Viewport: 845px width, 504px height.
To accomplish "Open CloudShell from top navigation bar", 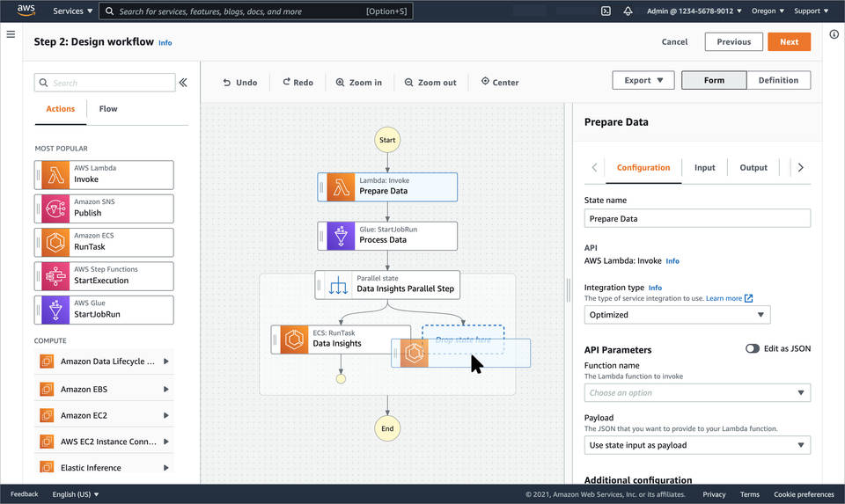I will [606, 11].
